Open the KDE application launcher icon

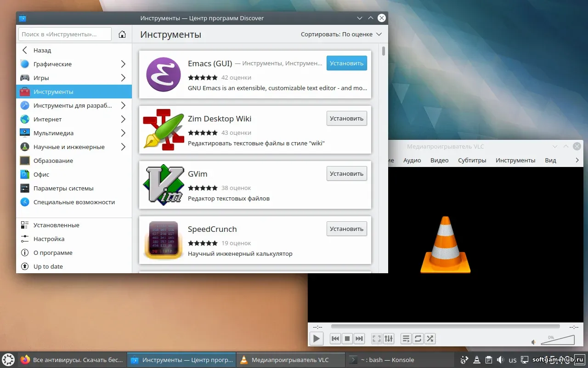pyautogui.click(x=8, y=360)
